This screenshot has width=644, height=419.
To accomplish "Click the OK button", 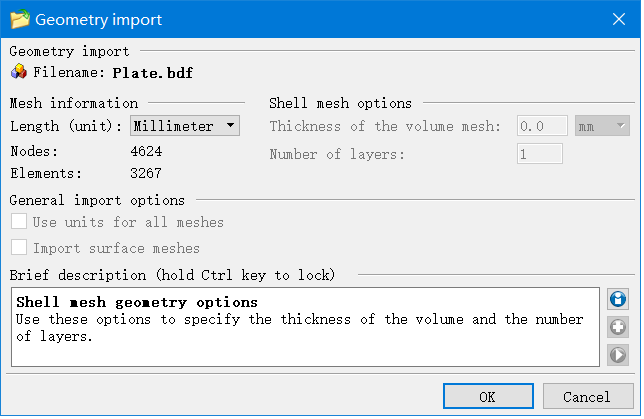I will point(487,396).
